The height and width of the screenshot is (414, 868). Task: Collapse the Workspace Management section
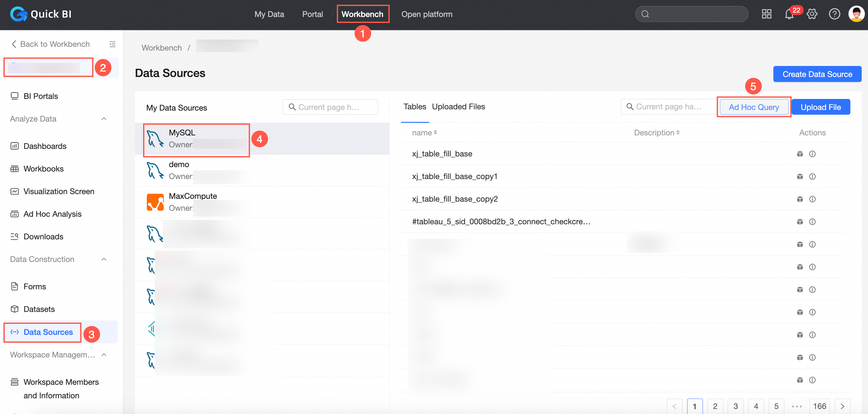coord(104,355)
